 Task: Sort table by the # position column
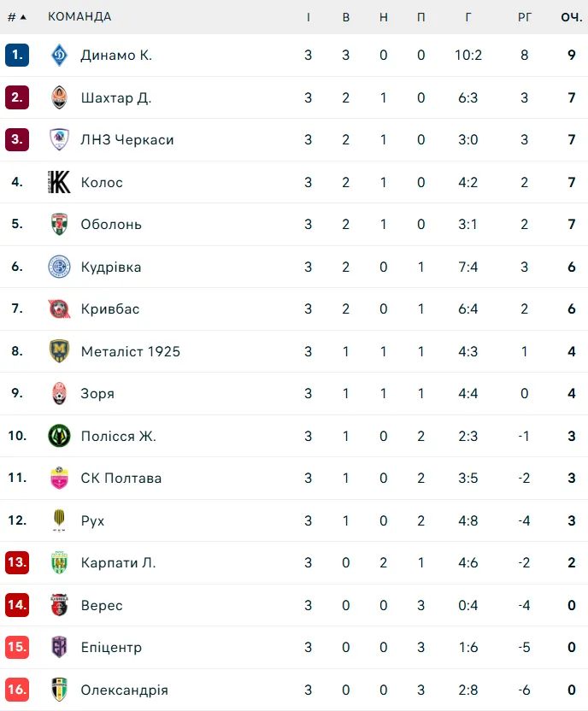(17, 17)
